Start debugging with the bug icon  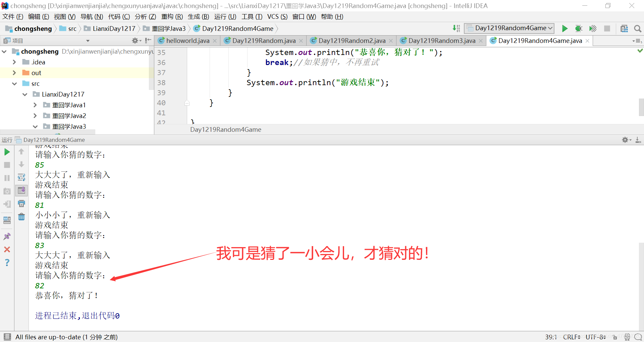click(x=579, y=28)
